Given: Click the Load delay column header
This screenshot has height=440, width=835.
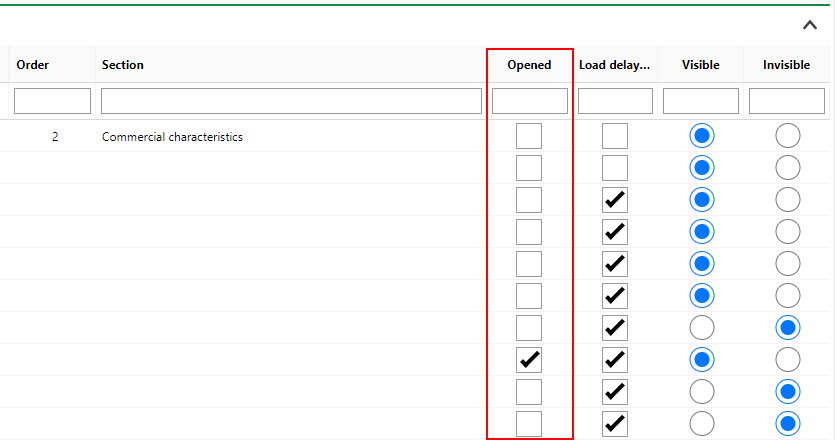Looking at the screenshot, I should click(615, 65).
